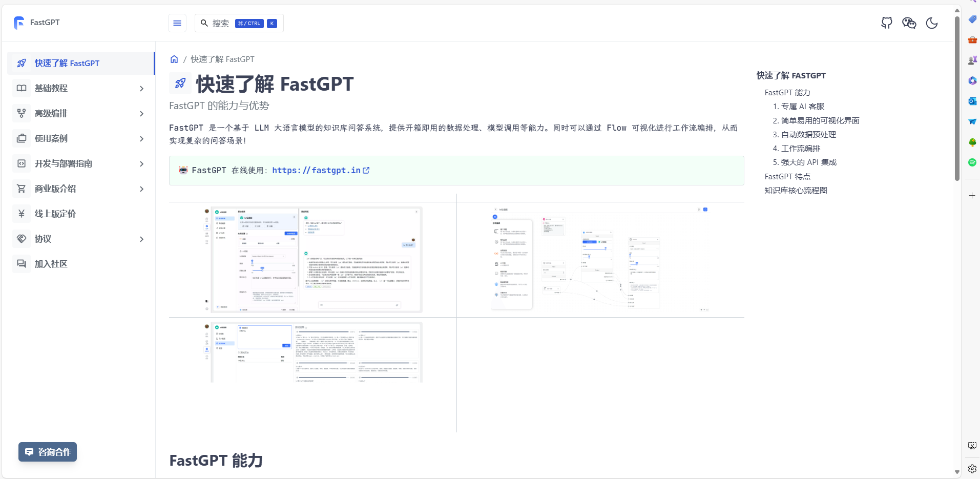Open external link icon after fastgpt.in

[x=366, y=171]
